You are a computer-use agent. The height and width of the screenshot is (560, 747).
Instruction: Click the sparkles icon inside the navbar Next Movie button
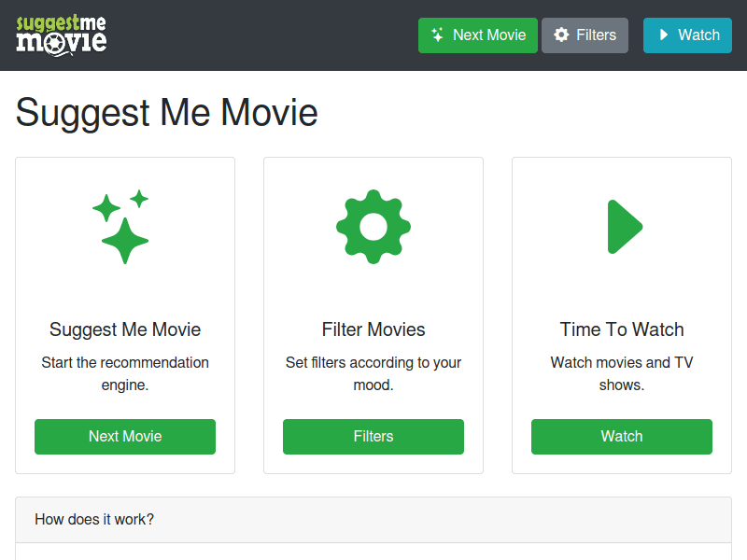[439, 35]
